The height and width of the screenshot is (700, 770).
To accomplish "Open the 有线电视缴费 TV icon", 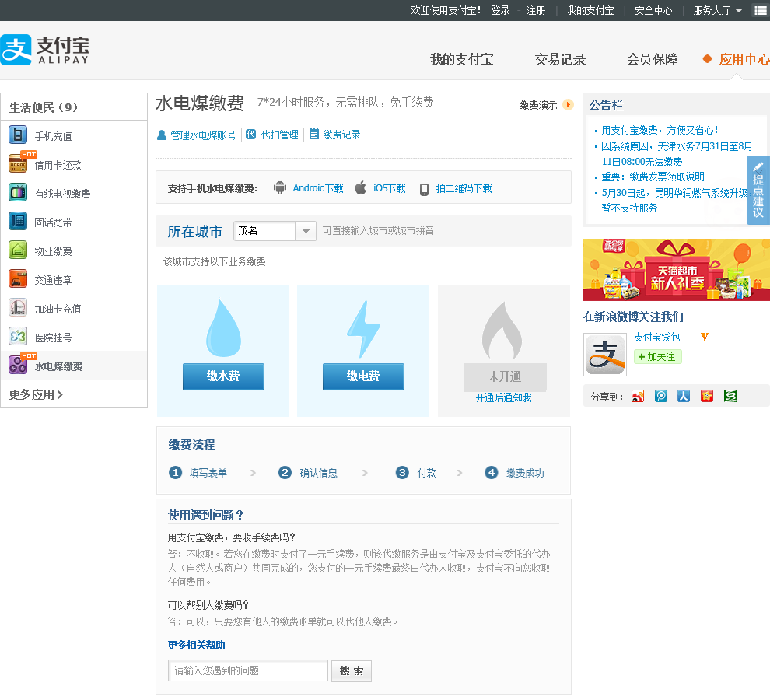I will [x=18, y=192].
